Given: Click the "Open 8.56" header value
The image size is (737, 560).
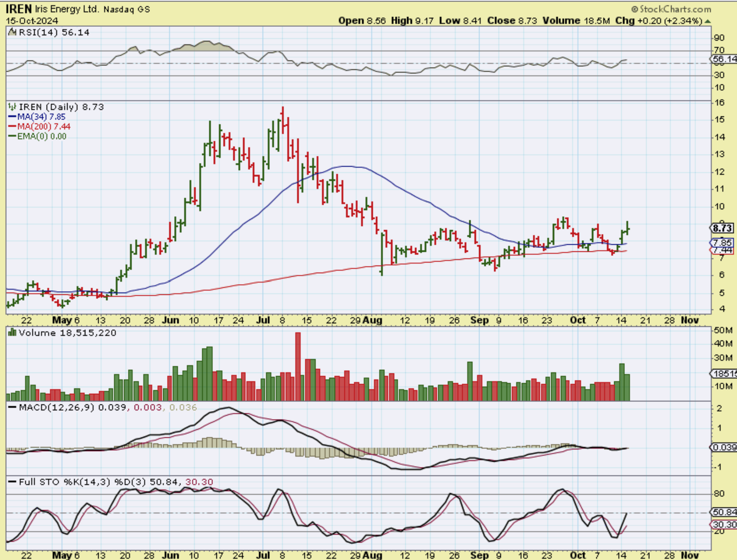Looking at the screenshot, I should tap(362, 21).
